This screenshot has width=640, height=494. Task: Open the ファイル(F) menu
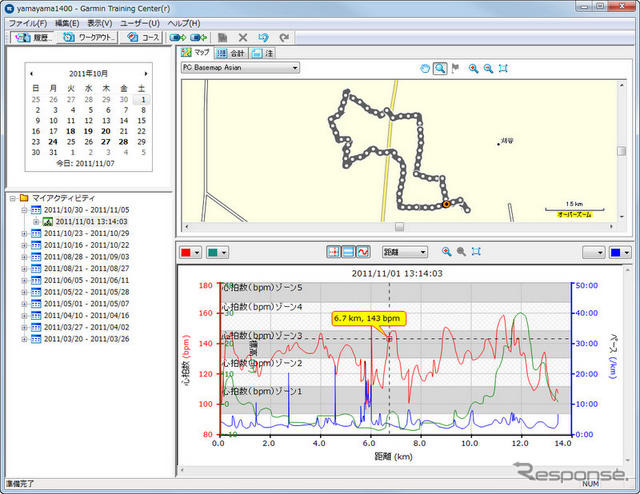click(x=26, y=22)
